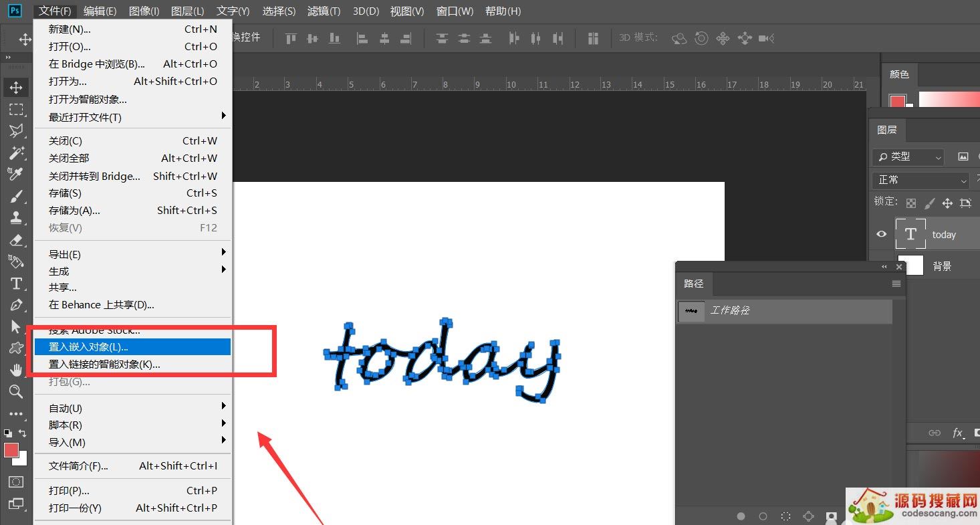This screenshot has width=980, height=525.
Task: Reset default foreground and background colors
Action: (x=8, y=433)
